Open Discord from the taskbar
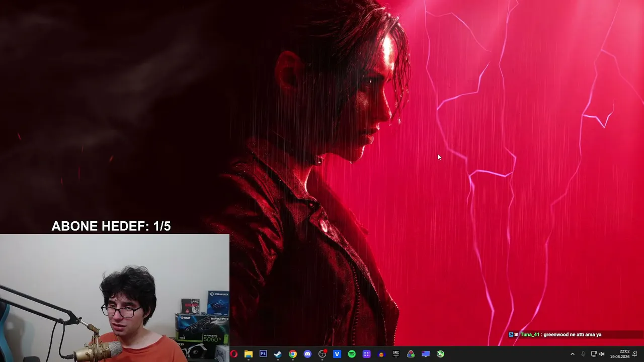This screenshot has width=644, height=362. 307,354
